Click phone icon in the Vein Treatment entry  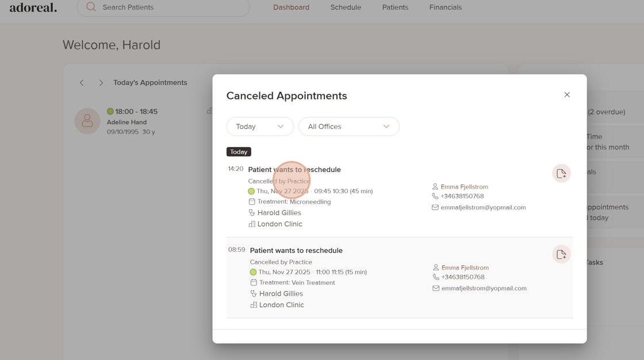point(436,277)
